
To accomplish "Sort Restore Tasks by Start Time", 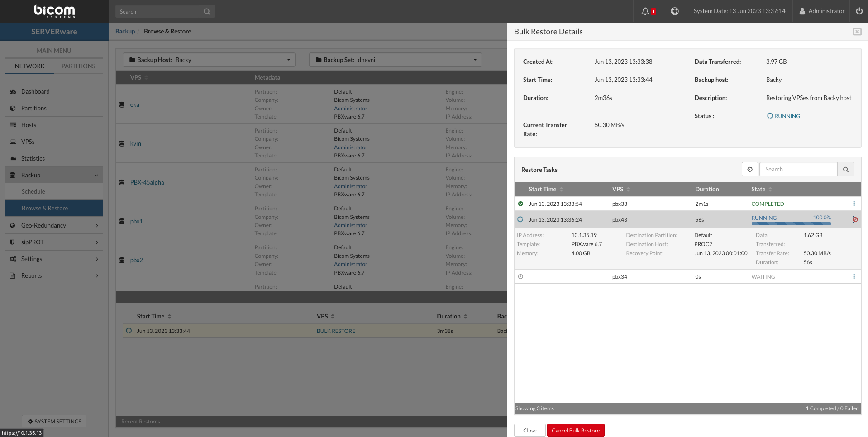I will pyautogui.click(x=546, y=190).
